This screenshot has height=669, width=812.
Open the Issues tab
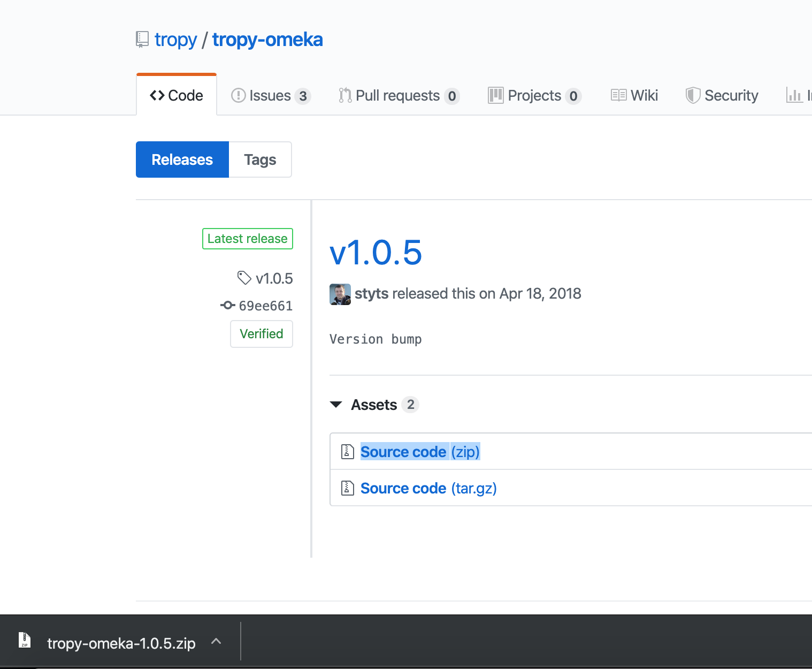pyautogui.click(x=271, y=96)
